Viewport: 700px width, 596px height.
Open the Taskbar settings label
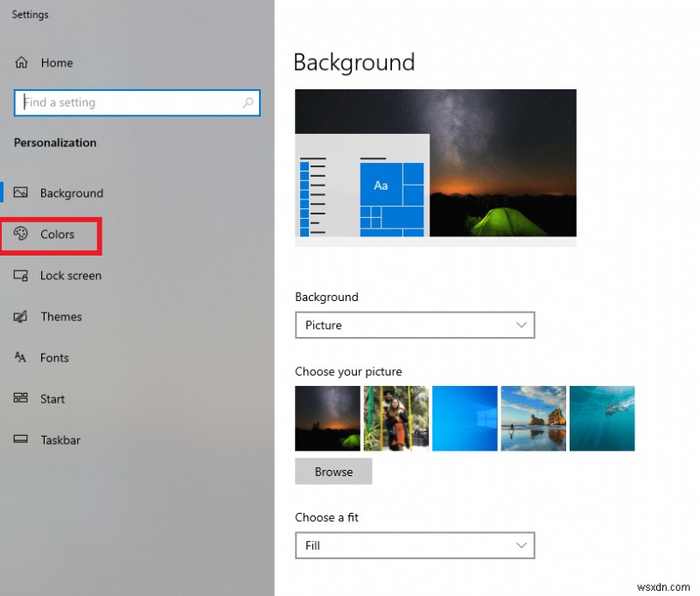[x=60, y=440]
